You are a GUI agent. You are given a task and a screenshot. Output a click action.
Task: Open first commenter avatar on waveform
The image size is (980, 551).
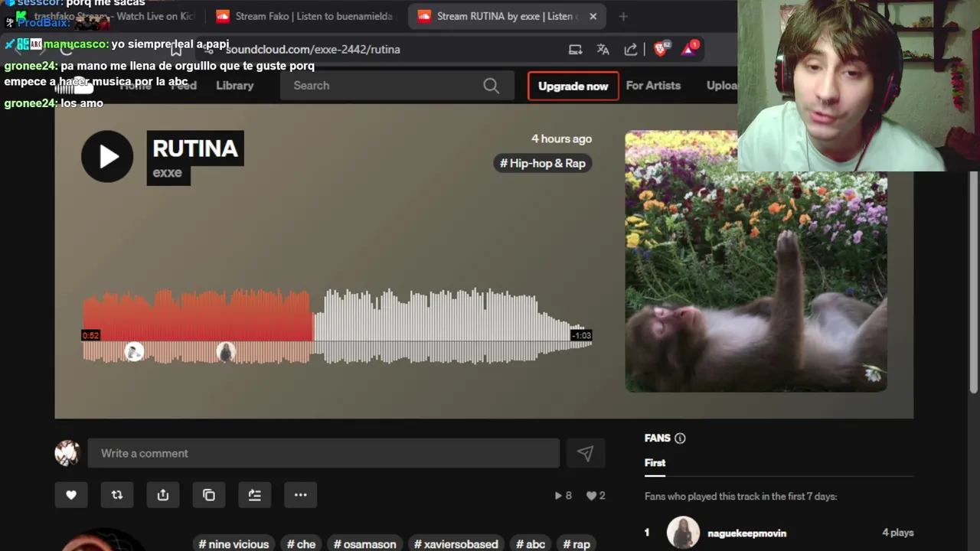(135, 352)
